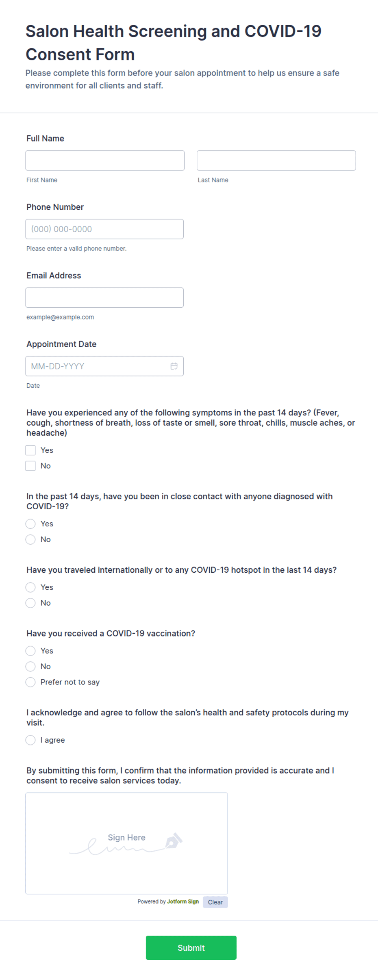Viewport: 378px width, 980px height.
Task: Focus the Phone Number field
Action: pyautogui.click(x=104, y=229)
